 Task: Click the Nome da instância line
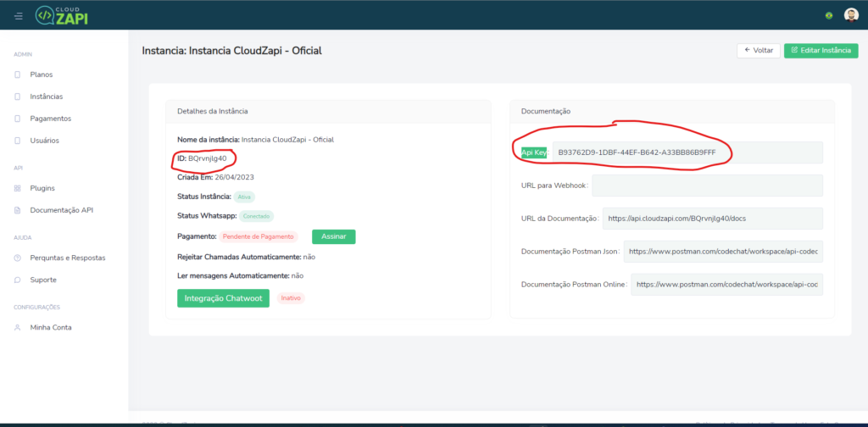256,140
